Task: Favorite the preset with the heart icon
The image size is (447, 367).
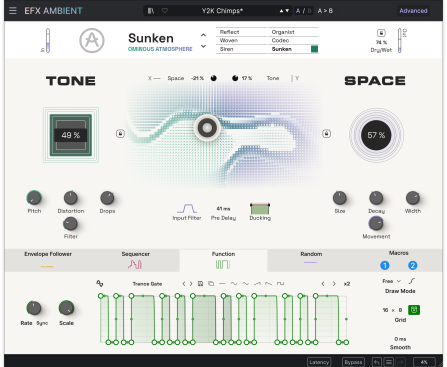Action: point(165,11)
